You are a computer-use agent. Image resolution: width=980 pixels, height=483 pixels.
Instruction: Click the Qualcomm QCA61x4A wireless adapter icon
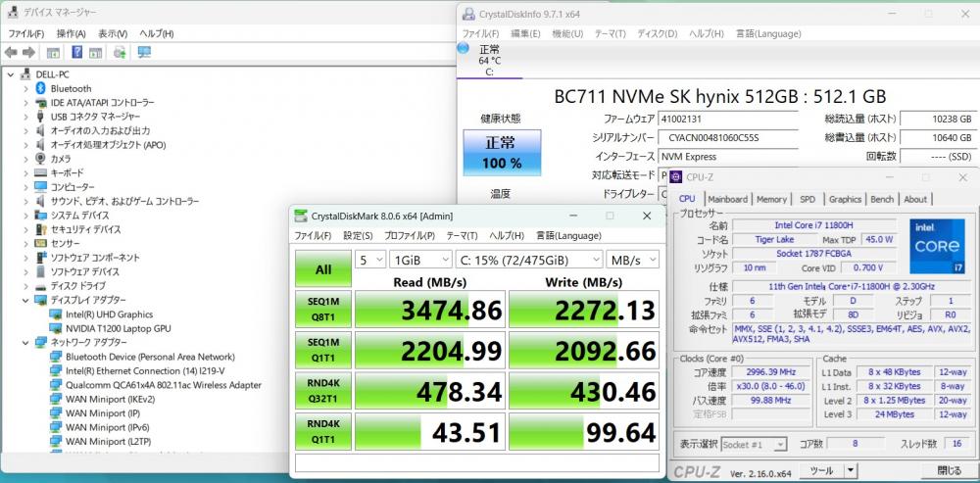(x=56, y=385)
